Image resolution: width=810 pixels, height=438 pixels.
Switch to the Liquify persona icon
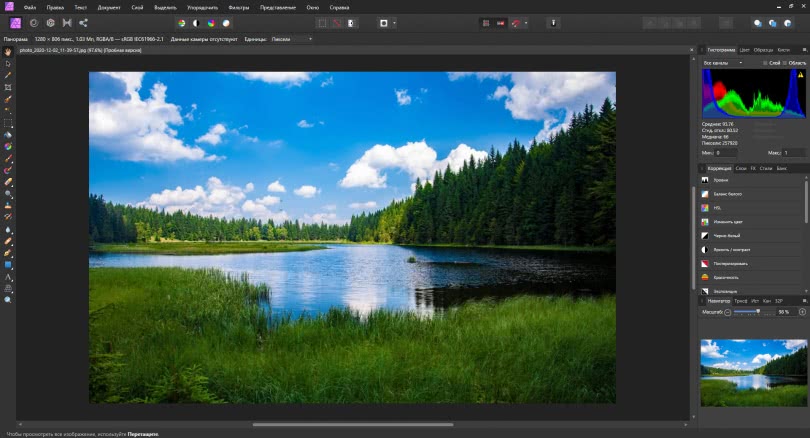[33, 22]
